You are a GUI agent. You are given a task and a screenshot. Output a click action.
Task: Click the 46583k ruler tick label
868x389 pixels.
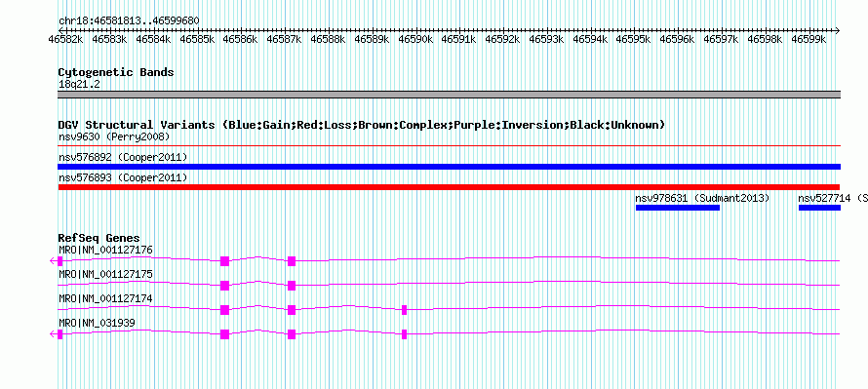(109, 40)
